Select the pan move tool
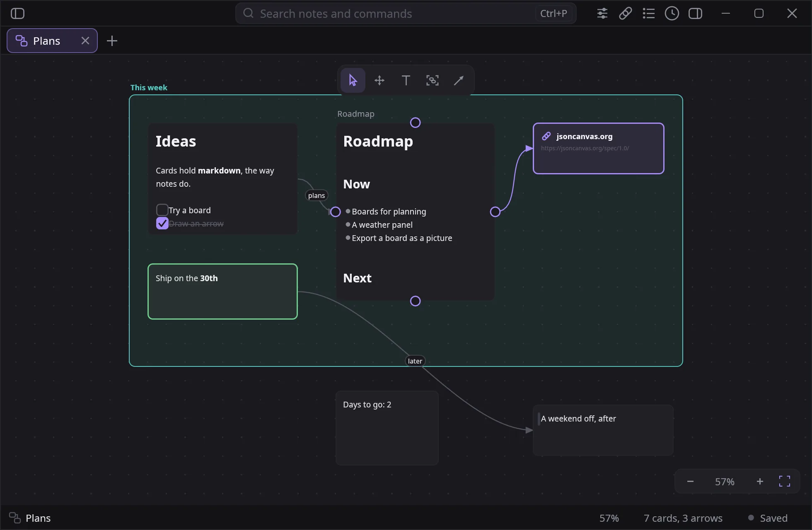 (379, 80)
